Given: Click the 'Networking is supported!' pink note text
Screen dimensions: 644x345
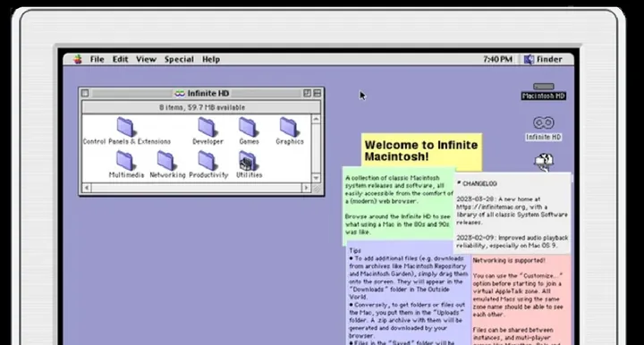Looking at the screenshot, I should (509, 260).
